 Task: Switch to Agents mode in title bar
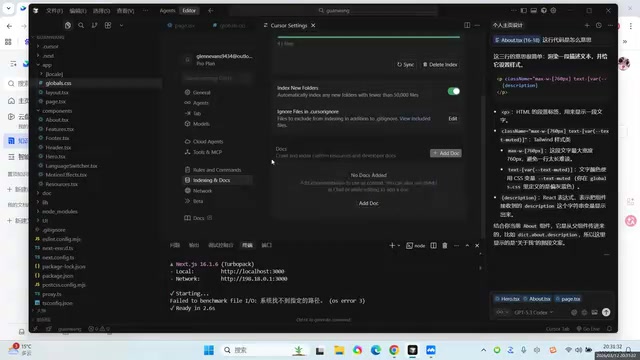[167, 11]
